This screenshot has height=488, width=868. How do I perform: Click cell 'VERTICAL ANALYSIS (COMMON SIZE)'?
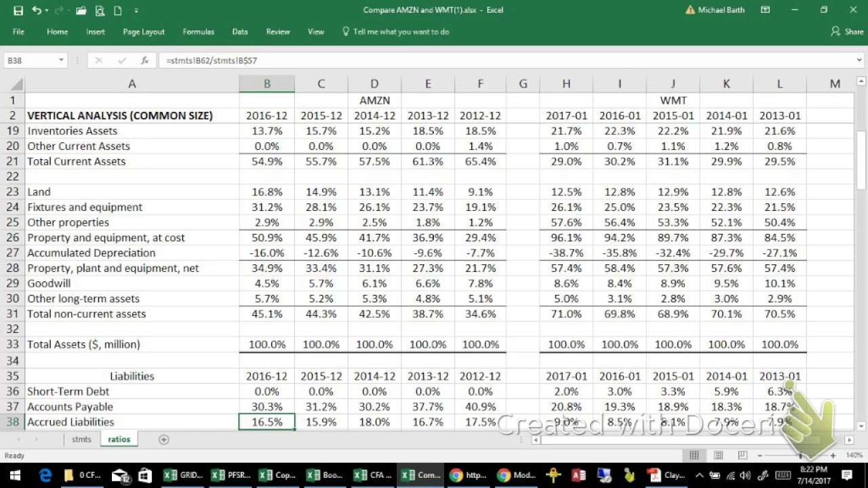[132, 115]
